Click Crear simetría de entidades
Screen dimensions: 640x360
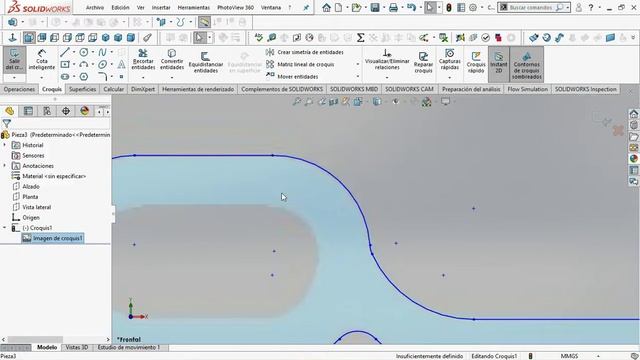[x=304, y=52]
